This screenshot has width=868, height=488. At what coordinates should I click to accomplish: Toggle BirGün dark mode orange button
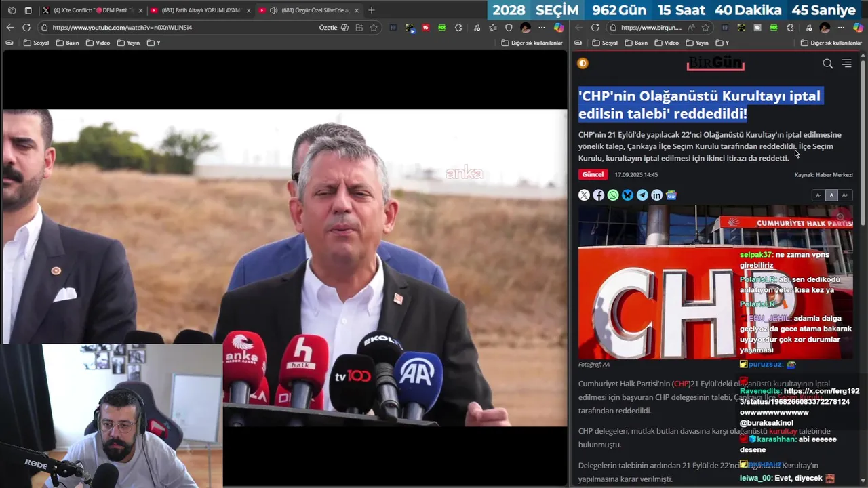(x=583, y=63)
